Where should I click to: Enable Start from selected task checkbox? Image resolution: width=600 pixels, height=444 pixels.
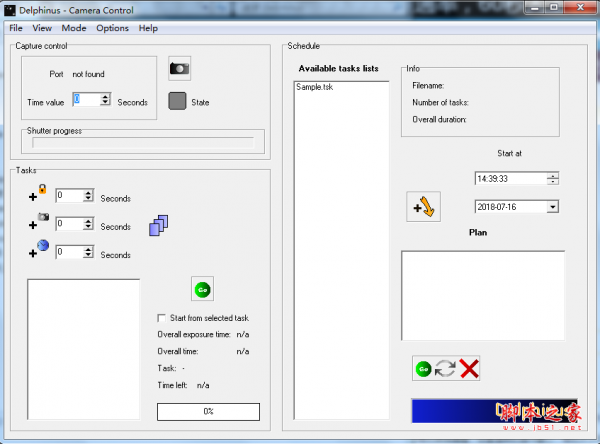pyautogui.click(x=161, y=318)
